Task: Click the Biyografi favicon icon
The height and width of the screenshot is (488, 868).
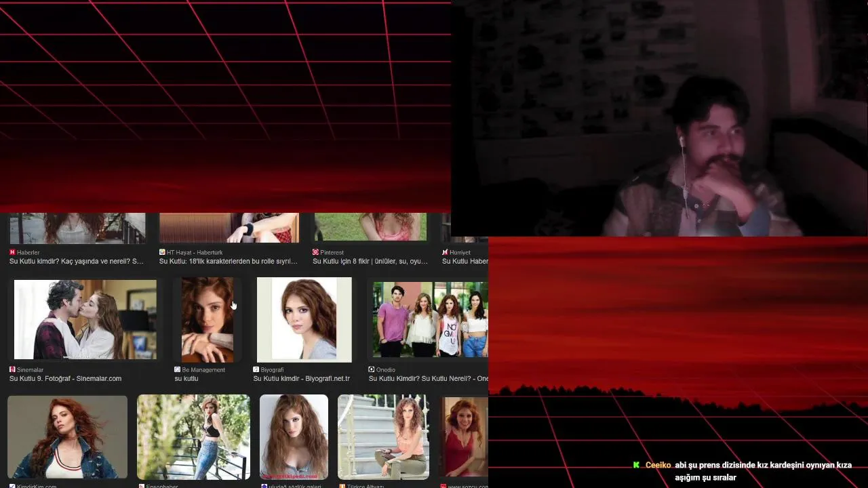Action: pos(256,369)
